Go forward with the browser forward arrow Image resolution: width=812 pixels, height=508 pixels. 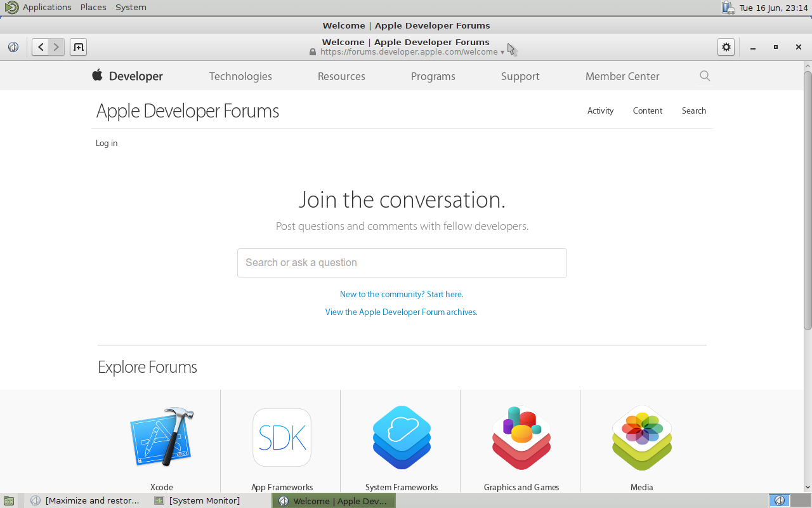56,47
